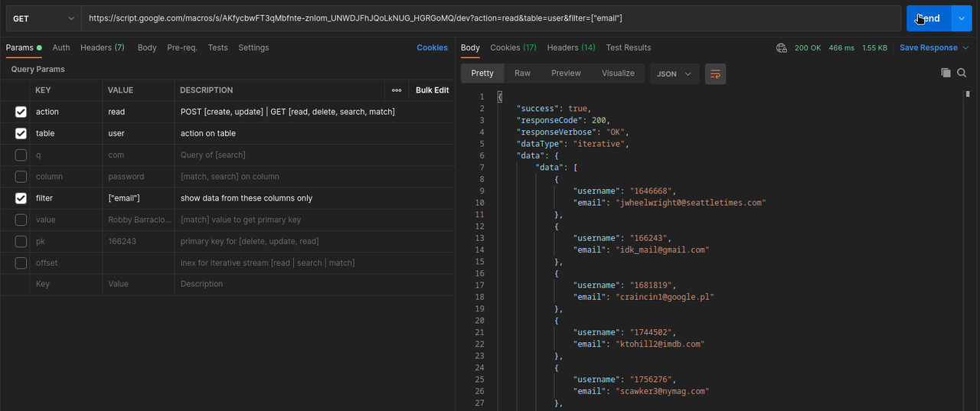Switch to the request Params tab
The image size is (980, 411).
point(24,47)
